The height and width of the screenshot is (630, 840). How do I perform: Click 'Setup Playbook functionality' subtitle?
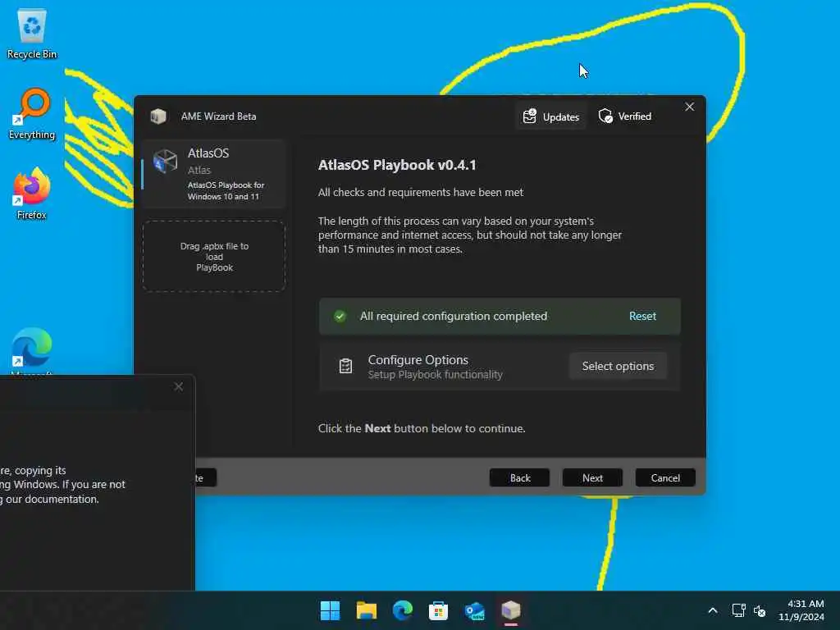pos(435,374)
